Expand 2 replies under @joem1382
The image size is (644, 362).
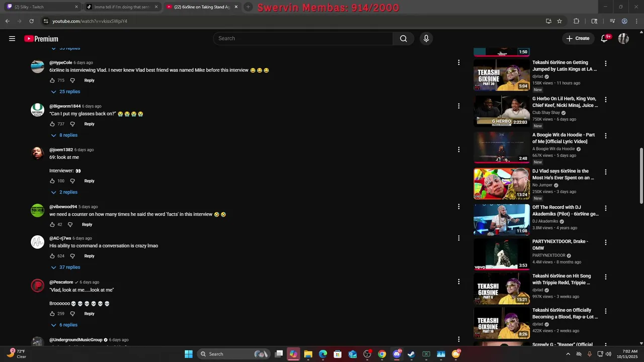point(64,193)
